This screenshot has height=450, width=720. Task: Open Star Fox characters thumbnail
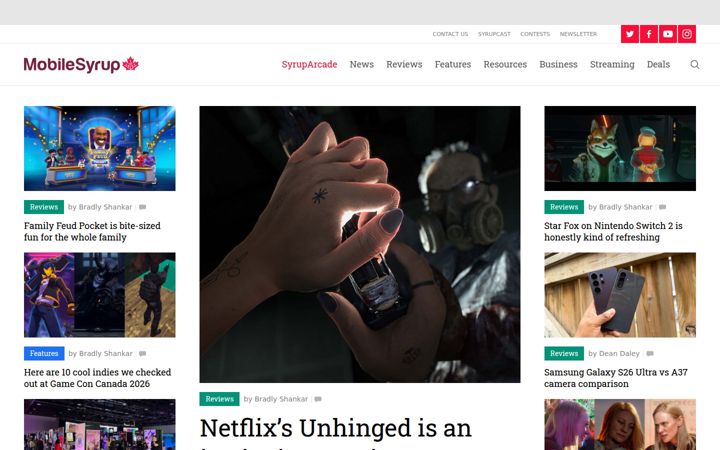tap(620, 148)
